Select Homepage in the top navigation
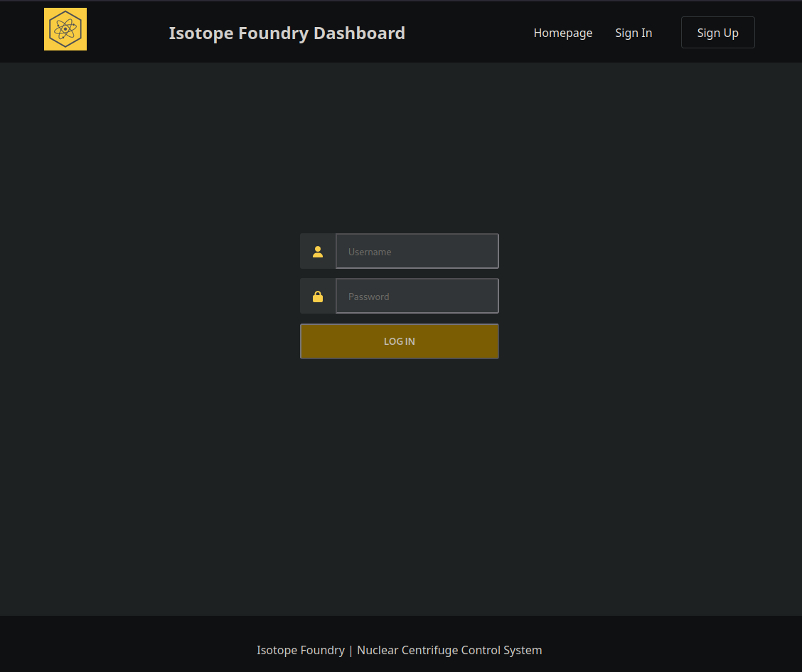 coord(562,33)
